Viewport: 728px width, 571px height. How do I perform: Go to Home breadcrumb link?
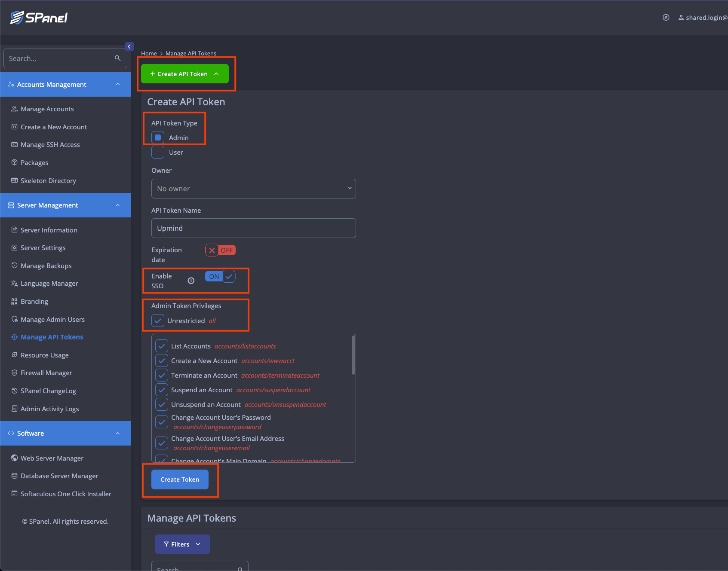[149, 54]
